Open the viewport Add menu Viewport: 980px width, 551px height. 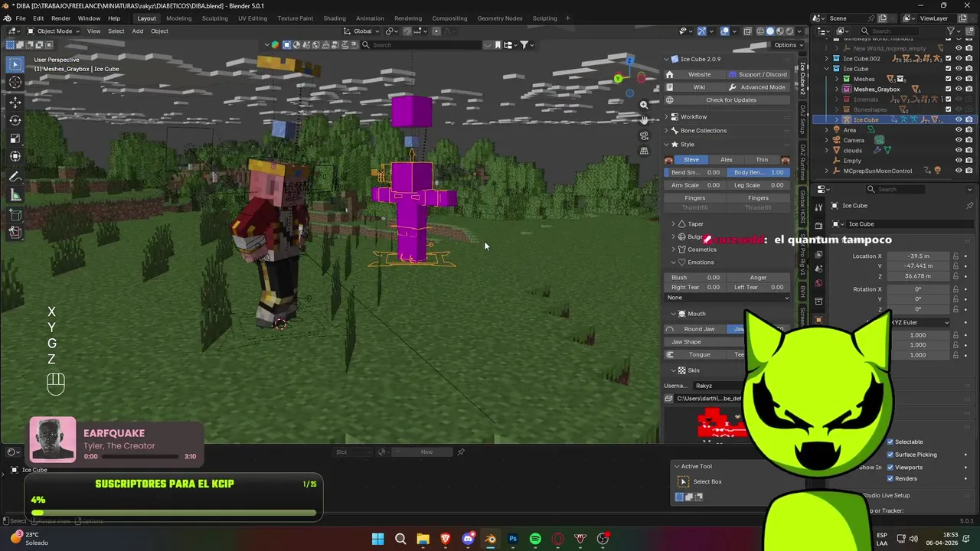click(x=137, y=31)
